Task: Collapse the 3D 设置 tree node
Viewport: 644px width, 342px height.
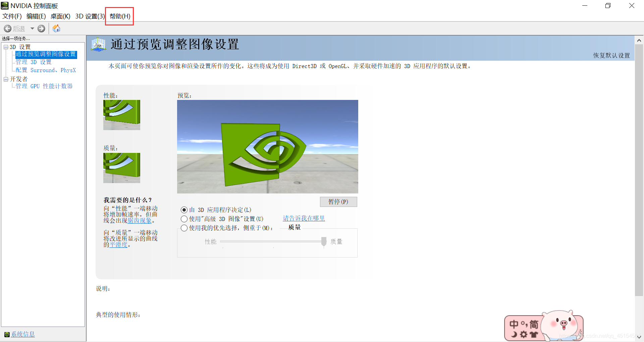Action: (6, 47)
